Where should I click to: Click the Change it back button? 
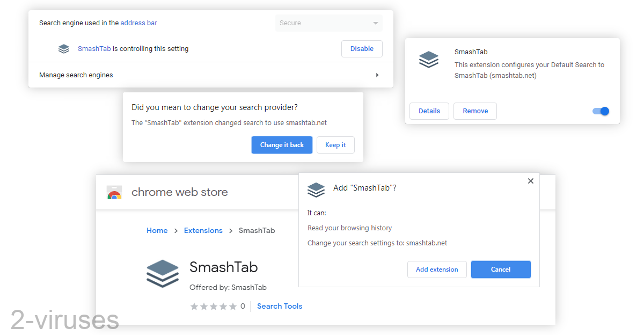coord(282,144)
